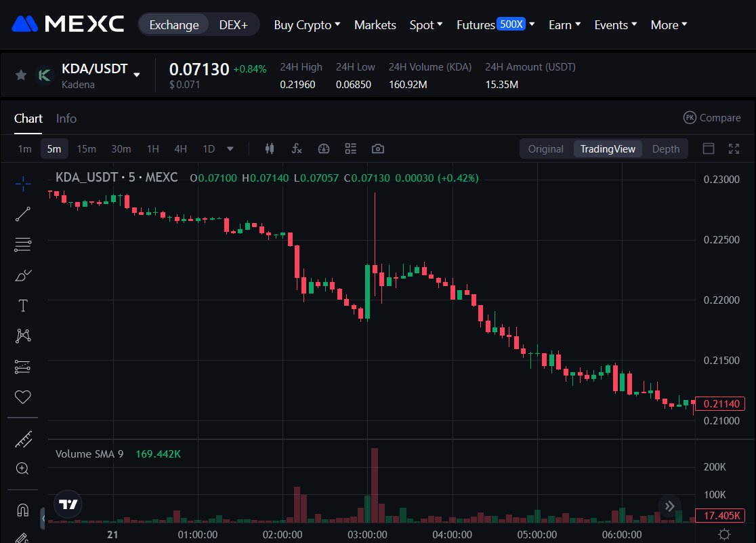
Task: Select the ruler measure tool
Action: pyautogui.click(x=22, y=439)
